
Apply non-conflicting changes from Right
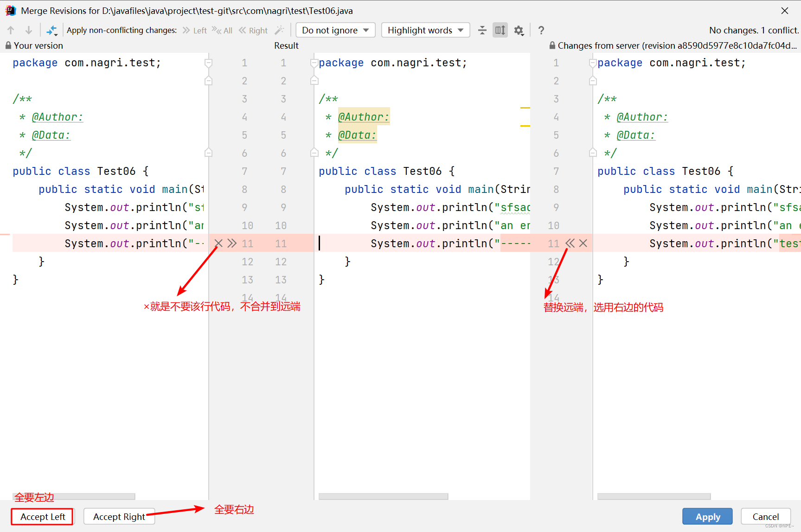click(x=253, y=30)
